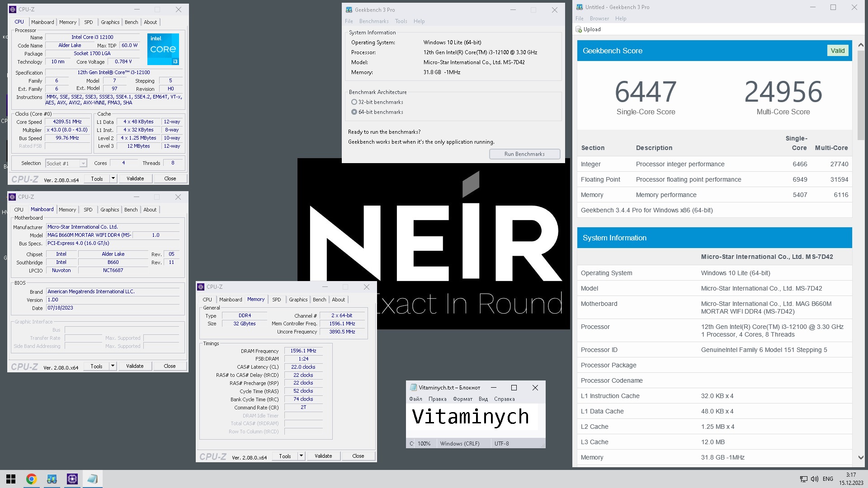Click the CPU-Z title icon in the top CPU window

13,9
